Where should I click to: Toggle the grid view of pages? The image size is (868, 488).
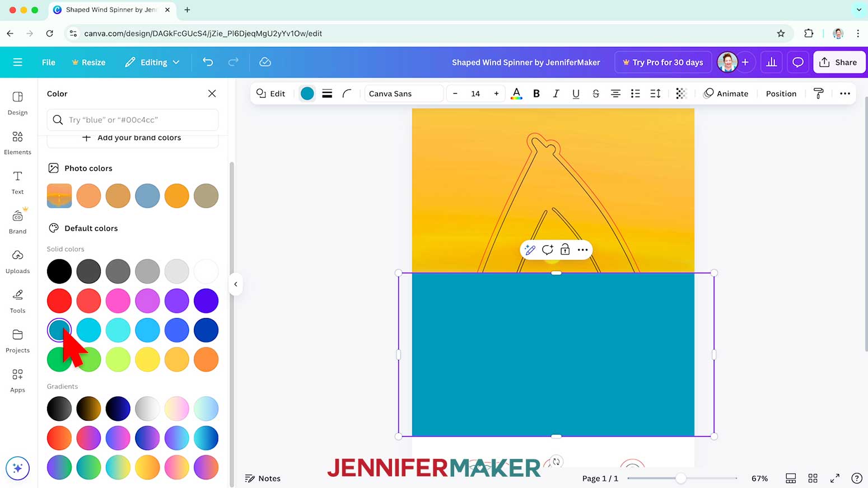[813, 478]
